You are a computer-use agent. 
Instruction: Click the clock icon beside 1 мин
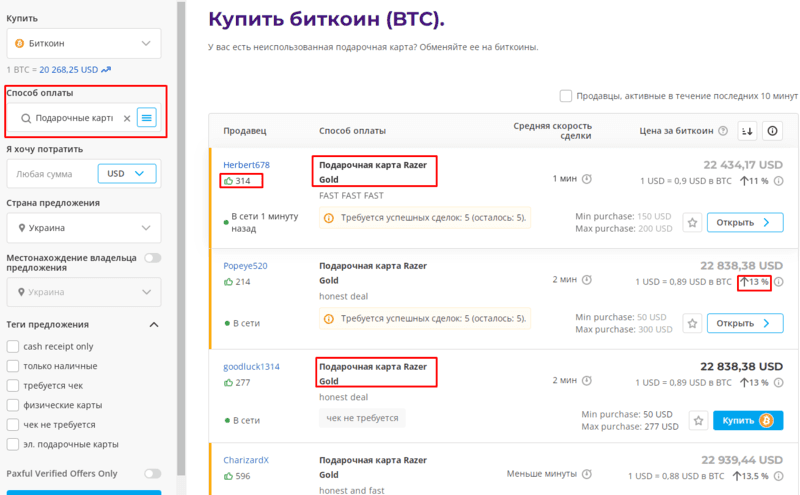tap(587, 179)
